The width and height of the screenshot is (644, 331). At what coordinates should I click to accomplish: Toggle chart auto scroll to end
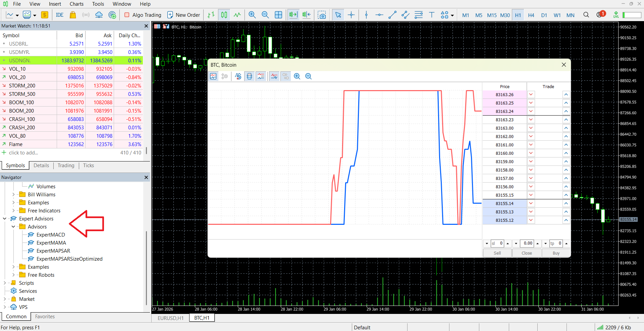[x=293, y=15]
